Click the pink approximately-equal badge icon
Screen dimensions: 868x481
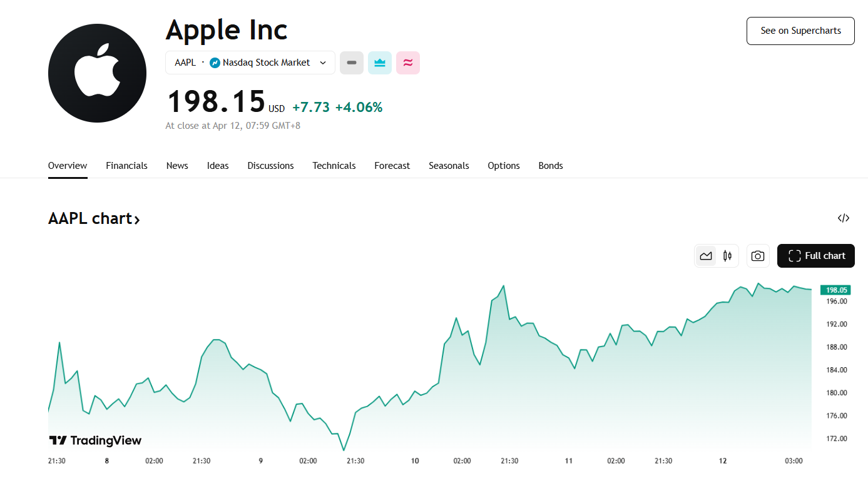(x=408, y=63)
